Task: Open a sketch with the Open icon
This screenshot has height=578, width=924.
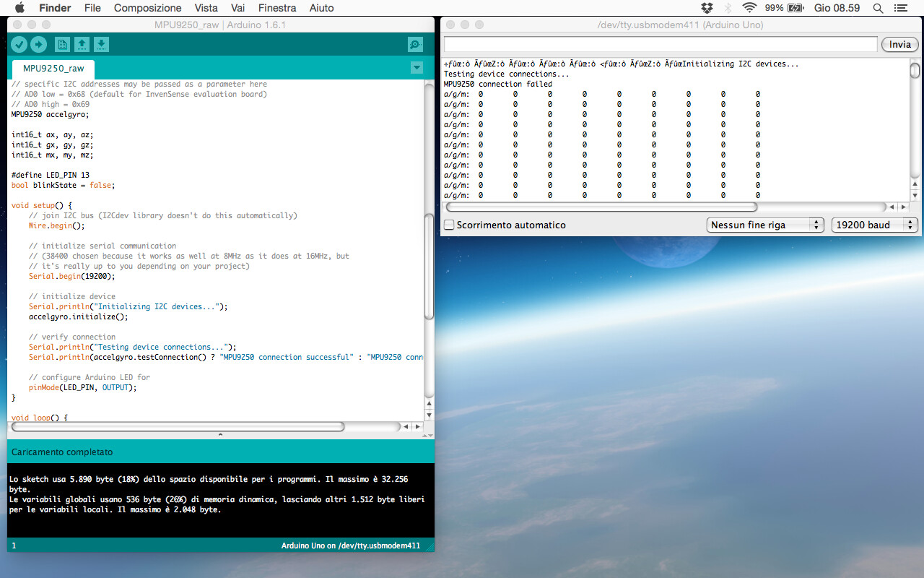Action: (82, 45)
